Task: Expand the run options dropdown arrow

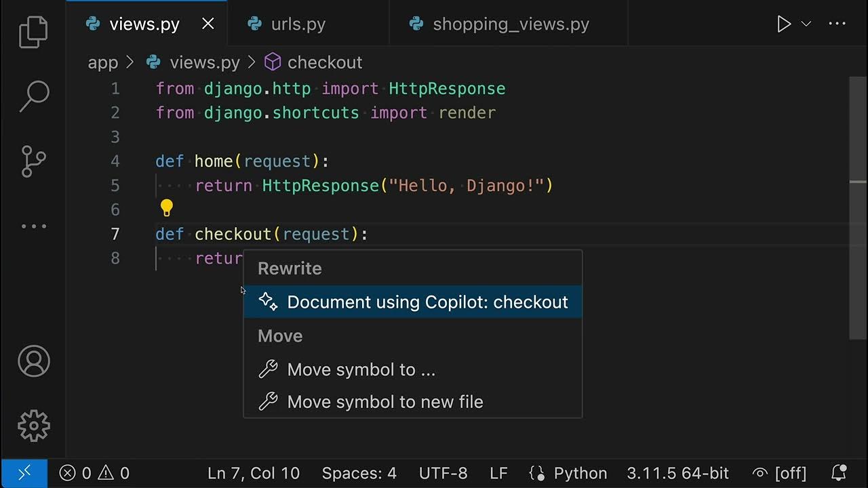Action: [806, 24]
